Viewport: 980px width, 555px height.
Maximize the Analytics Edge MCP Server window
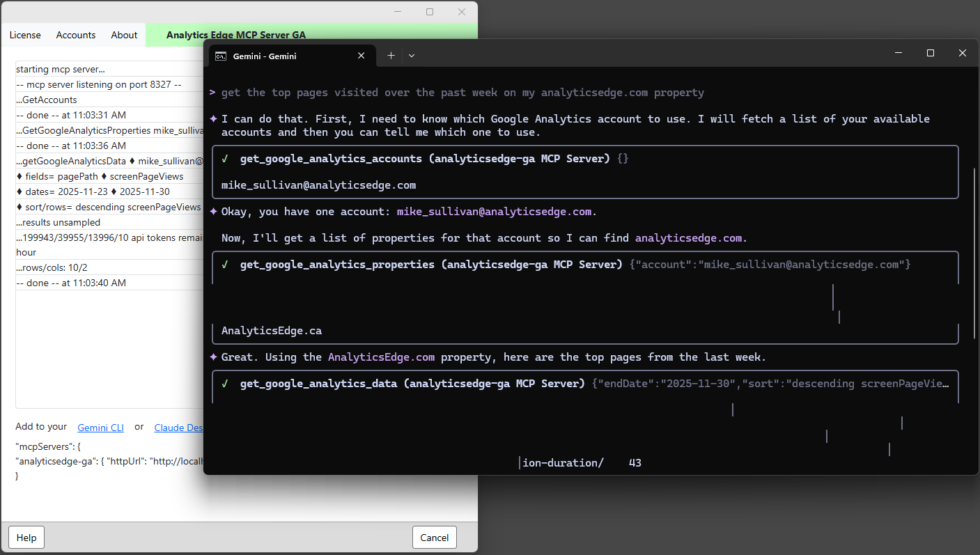coord(430,12)
